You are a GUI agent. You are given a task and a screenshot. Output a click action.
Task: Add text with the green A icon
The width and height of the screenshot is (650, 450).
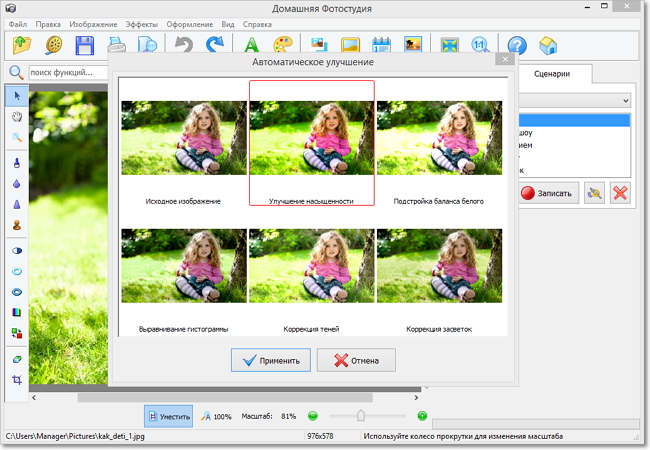[252, 45]
